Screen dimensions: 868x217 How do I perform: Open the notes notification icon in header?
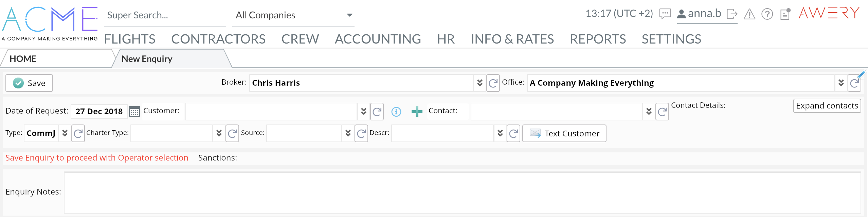click(785, 14)
